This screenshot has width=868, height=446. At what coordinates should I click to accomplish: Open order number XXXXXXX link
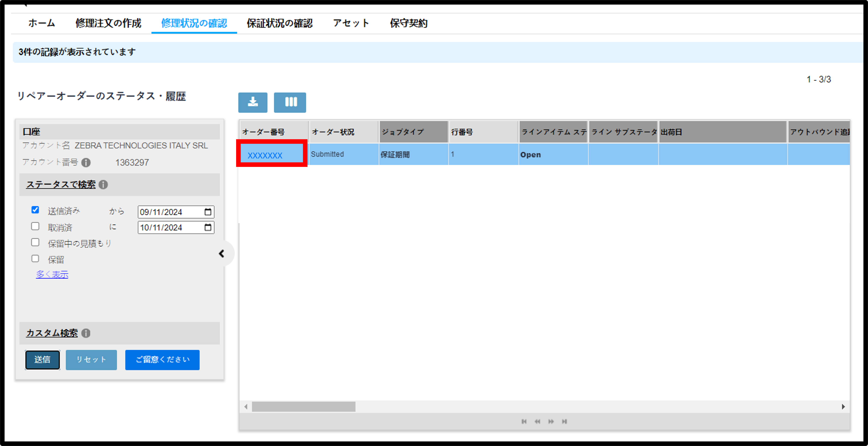(265, 155)
